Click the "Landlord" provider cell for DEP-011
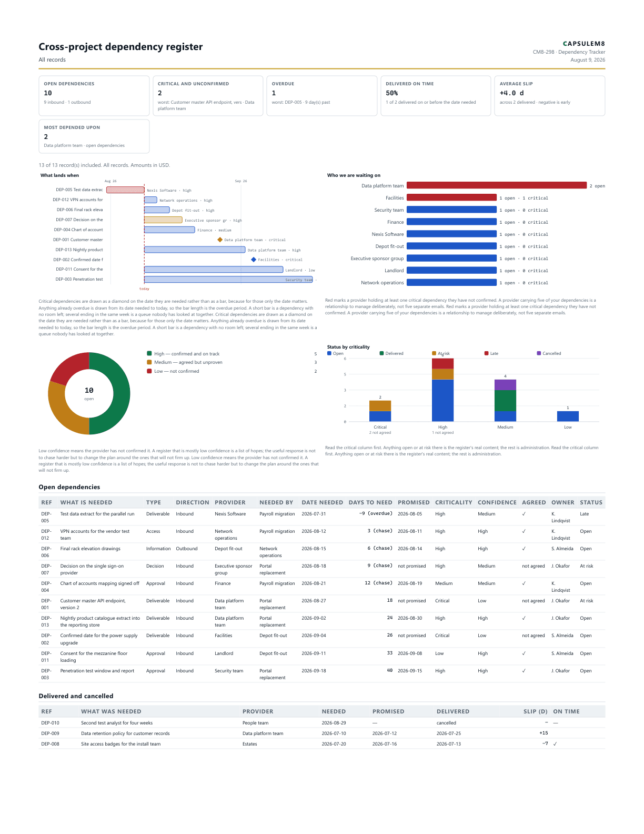Viewport: 644px width, 834px height. point(224,653)
